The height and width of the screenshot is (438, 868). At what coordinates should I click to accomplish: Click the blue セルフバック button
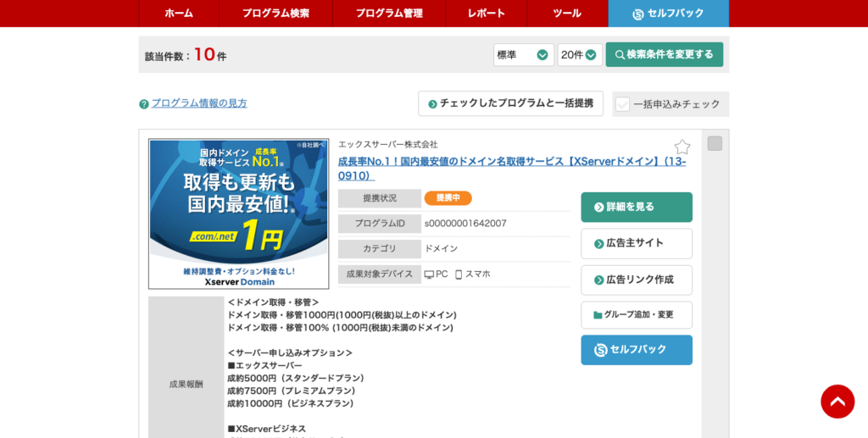pyautogui.click(x=637, y=350)
